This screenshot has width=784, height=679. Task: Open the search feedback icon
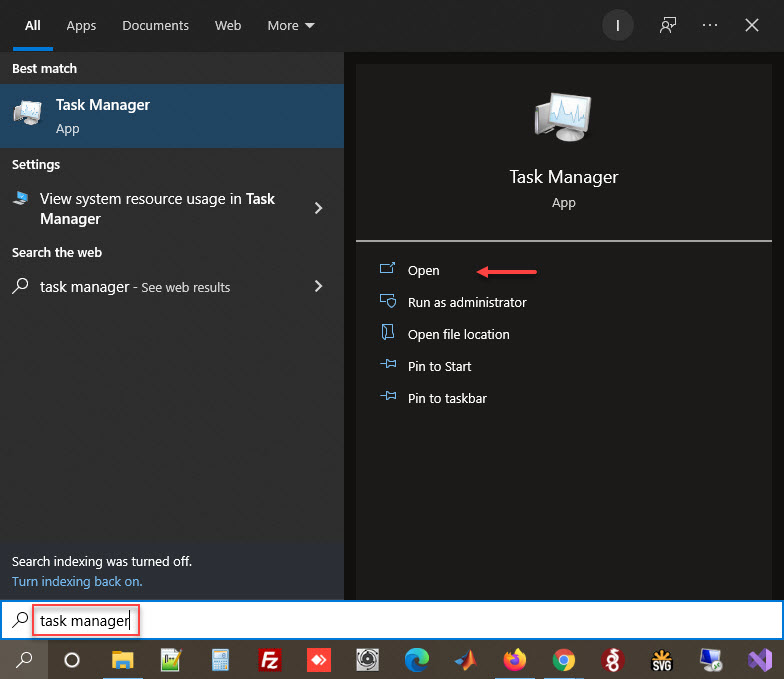click(668, 26)
